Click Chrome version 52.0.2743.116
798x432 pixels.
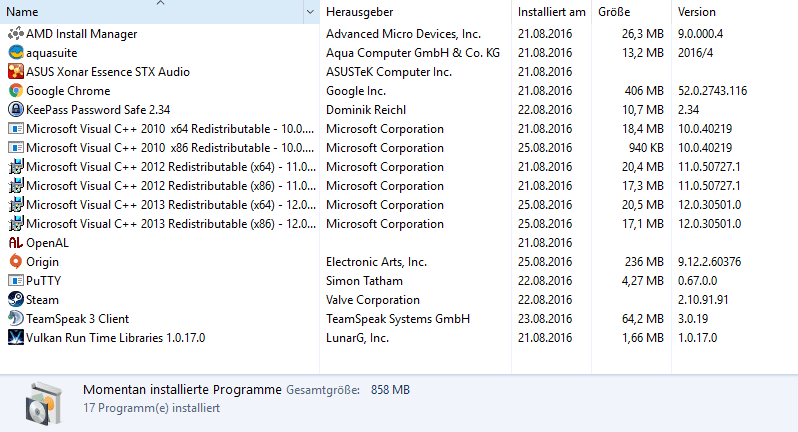pos(712,91)
